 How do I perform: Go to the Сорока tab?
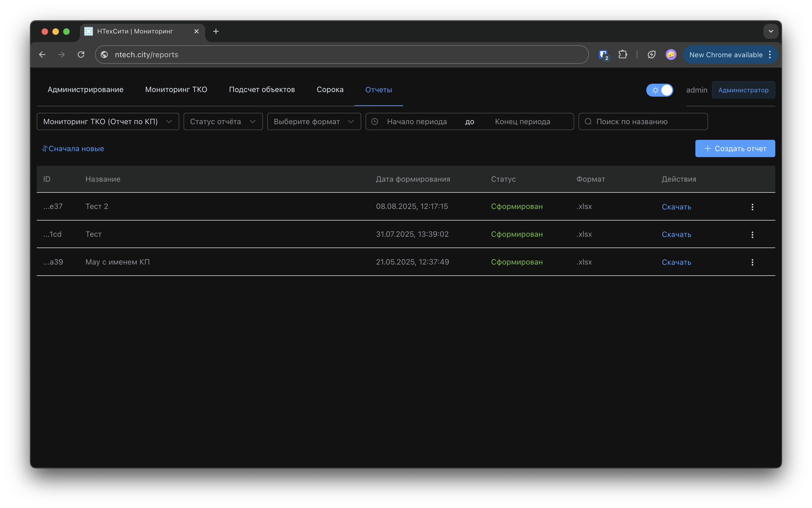click(x=330, y=90)
